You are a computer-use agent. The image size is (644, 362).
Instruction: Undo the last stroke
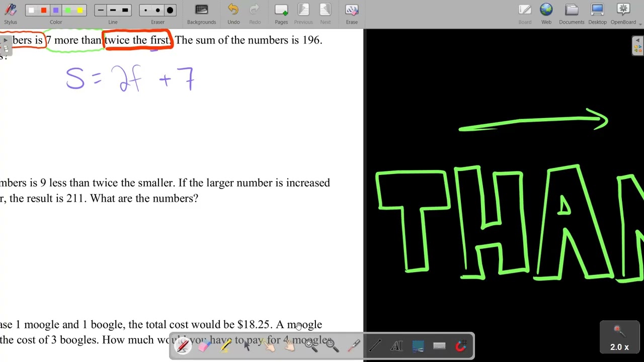233,14
